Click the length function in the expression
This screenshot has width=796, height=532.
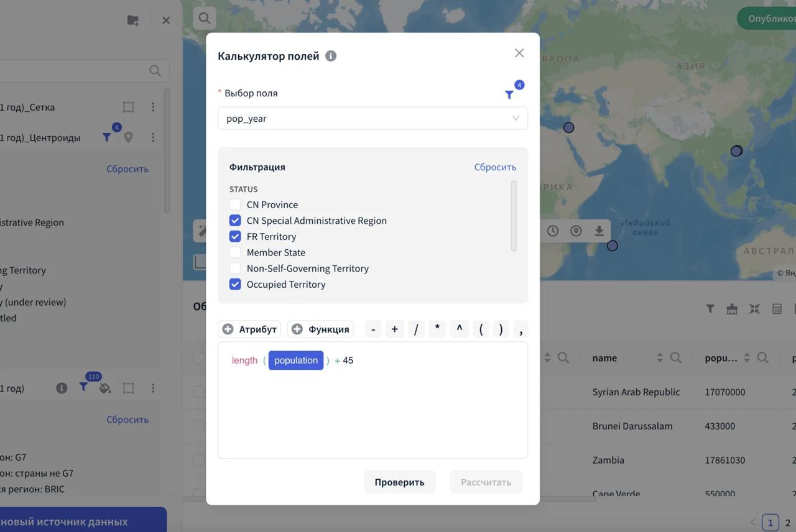click(x=244, y=360)
